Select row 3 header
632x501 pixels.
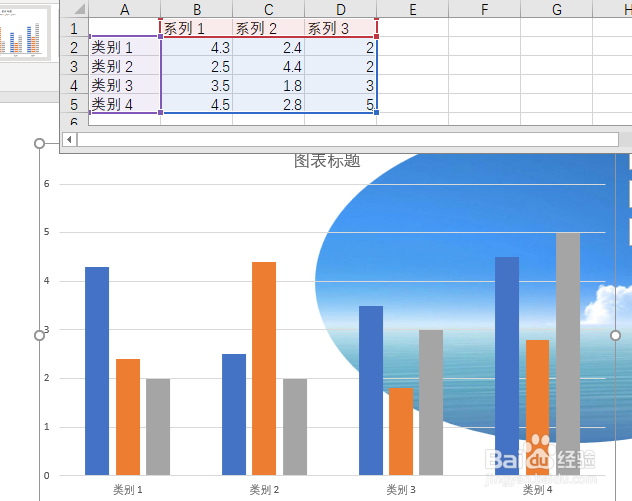point(74,66)
